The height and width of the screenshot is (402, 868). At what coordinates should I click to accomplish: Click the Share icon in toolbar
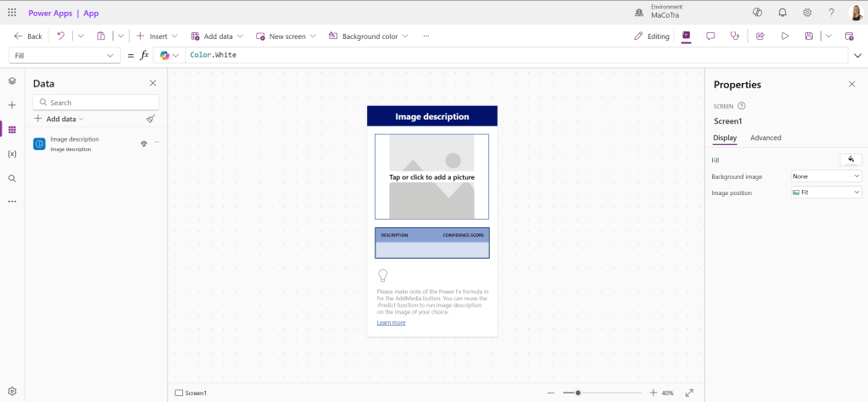click(760, 36)
